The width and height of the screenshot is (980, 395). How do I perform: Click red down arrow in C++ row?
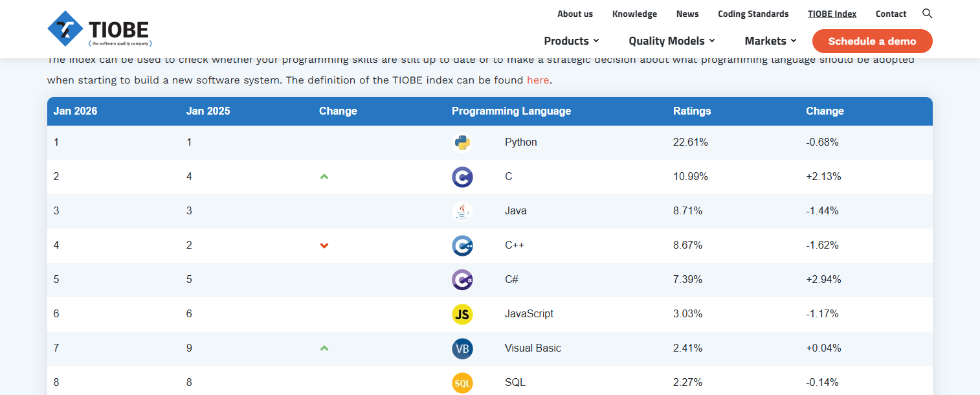324,245
